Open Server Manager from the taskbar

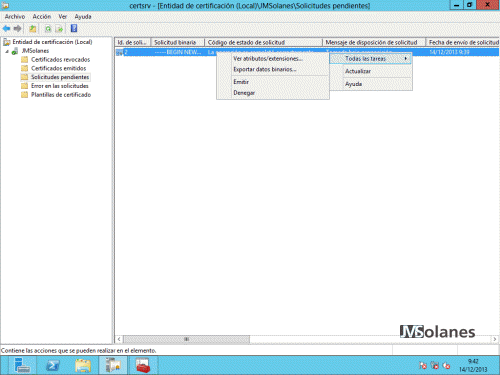click(22, 365)
